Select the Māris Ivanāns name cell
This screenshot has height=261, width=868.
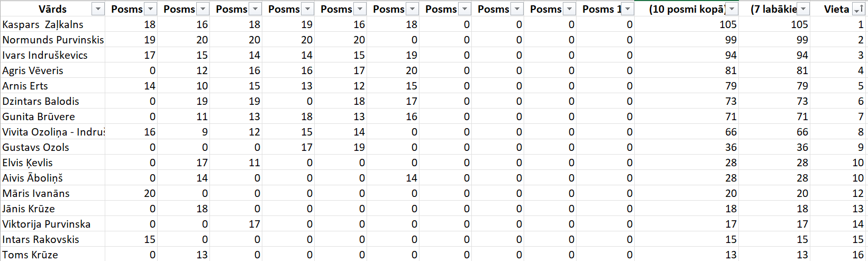[x=52, y=193]
